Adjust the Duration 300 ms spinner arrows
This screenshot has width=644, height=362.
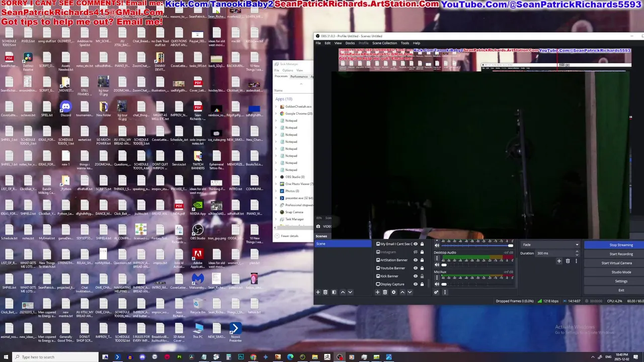(577, 253)
